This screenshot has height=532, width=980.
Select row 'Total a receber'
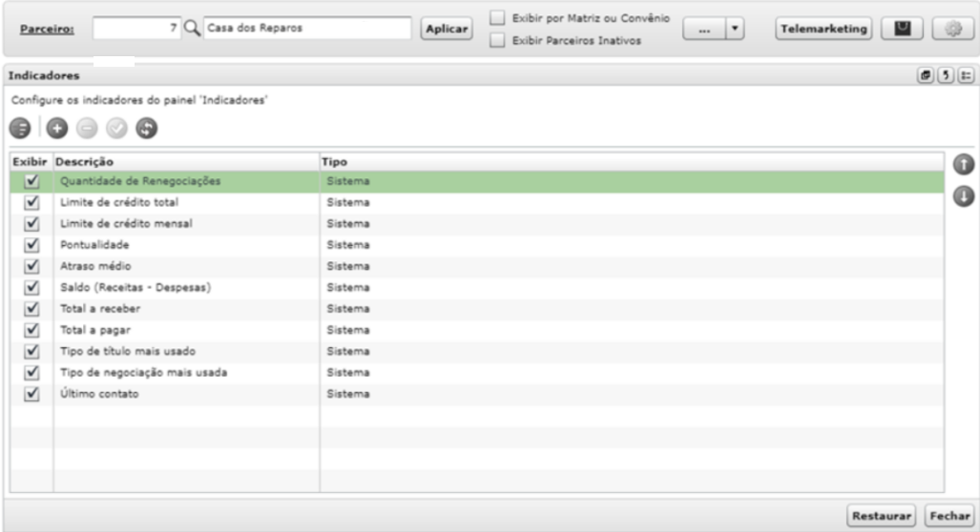pos(477,309)
